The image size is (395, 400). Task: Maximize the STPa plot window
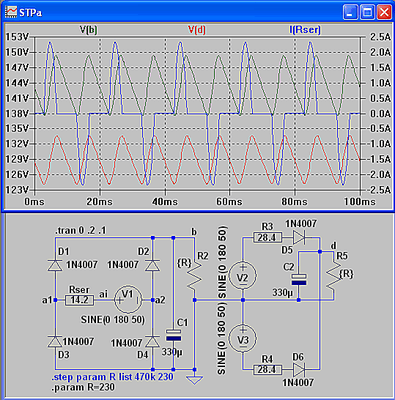[x=367, y=13]
